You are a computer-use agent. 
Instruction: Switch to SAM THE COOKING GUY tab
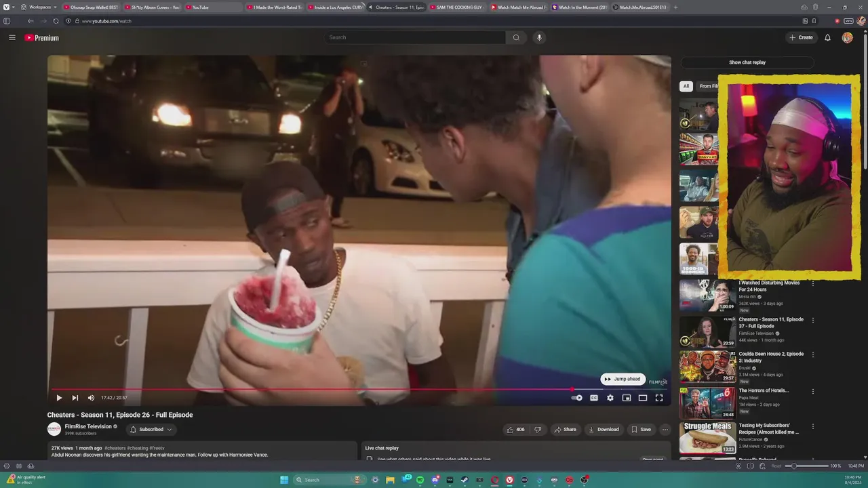456,7
